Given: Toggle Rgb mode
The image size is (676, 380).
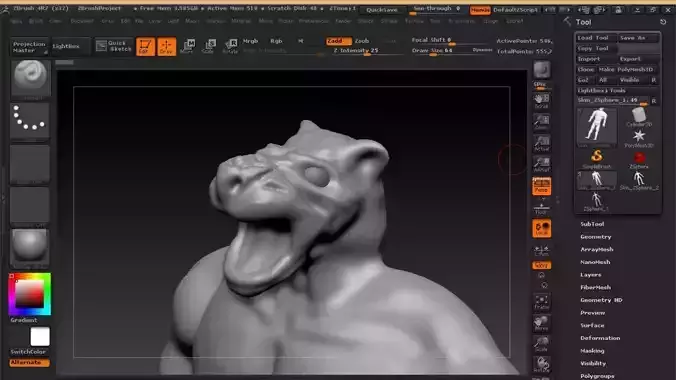Looking at the screenshot, I should pyautogui.click(x=276, y=41).
